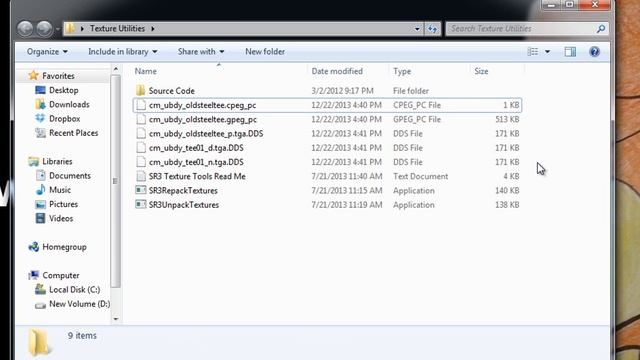
Task: Click the Text Document type cell
Action: point(420,176)
